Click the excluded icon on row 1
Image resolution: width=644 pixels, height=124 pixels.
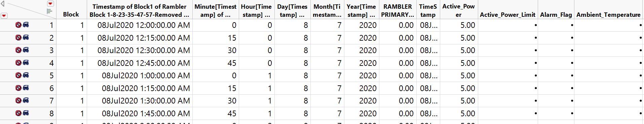coord(18,25)
